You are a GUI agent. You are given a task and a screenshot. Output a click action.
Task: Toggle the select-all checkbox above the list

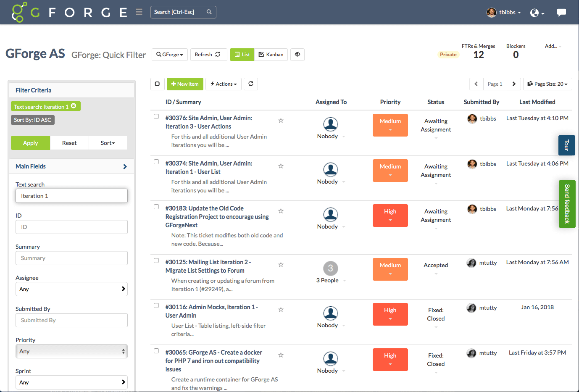157,84
